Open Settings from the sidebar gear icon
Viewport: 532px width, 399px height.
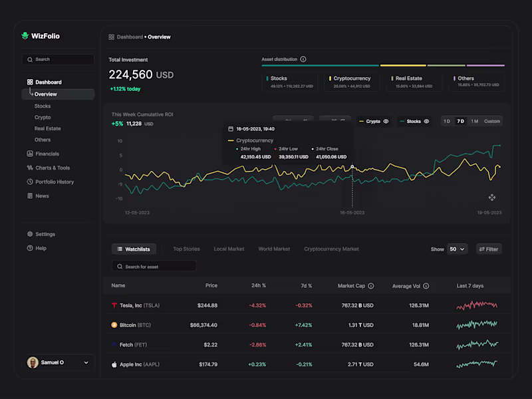tap(30, 234)
